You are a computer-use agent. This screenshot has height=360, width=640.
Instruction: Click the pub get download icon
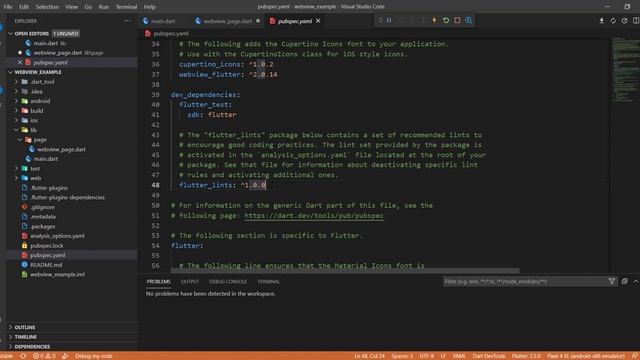tap(602, 20)
